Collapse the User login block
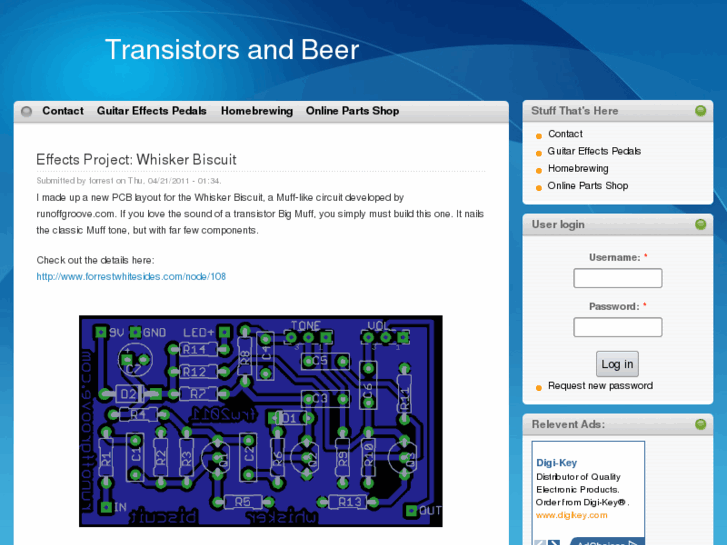 click(x=701, y=224)
